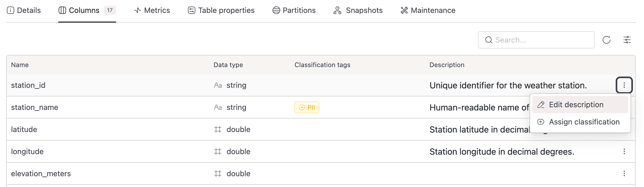Open the Maintenance tab

point(428,10)
